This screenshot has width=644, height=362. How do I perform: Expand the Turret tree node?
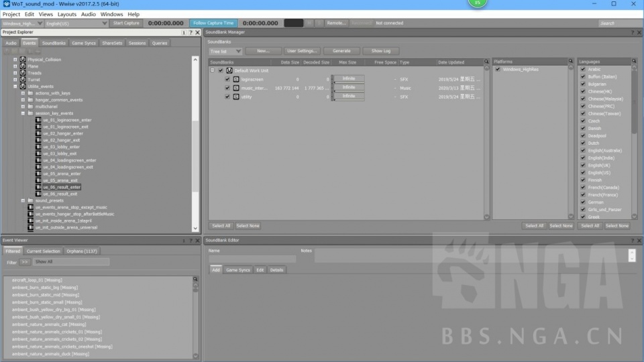15,80
